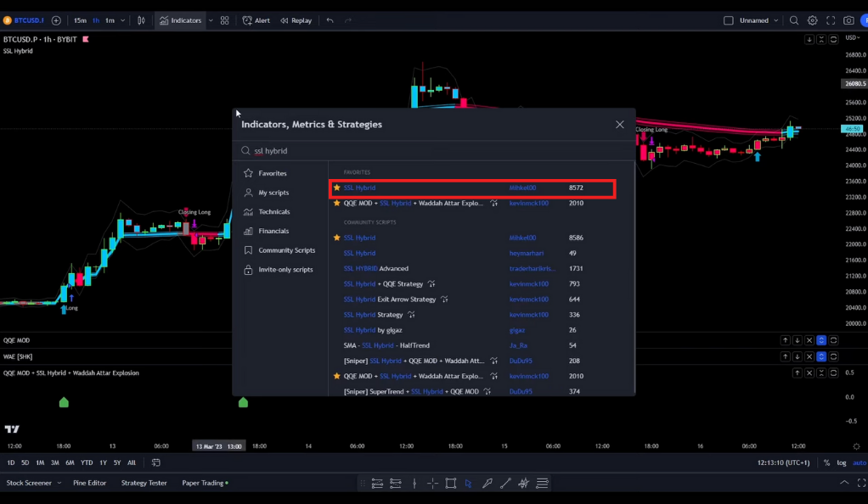868x504 pixels.
Task: Expand the Stock Screener dropdown
Action: [59, 483]
